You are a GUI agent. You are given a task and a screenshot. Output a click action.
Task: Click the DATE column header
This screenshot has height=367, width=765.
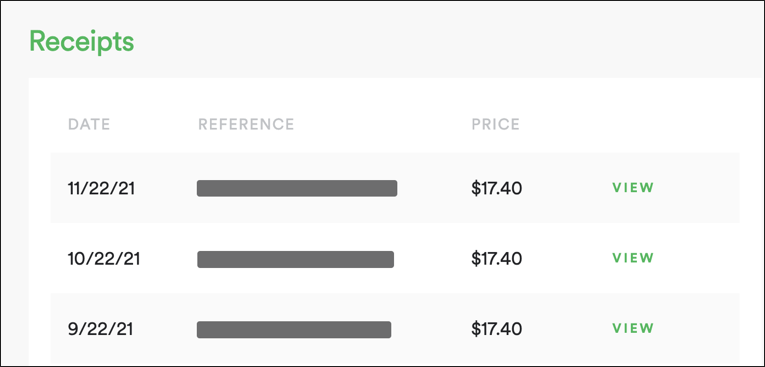pyautogui.click(x=89, y=124)
